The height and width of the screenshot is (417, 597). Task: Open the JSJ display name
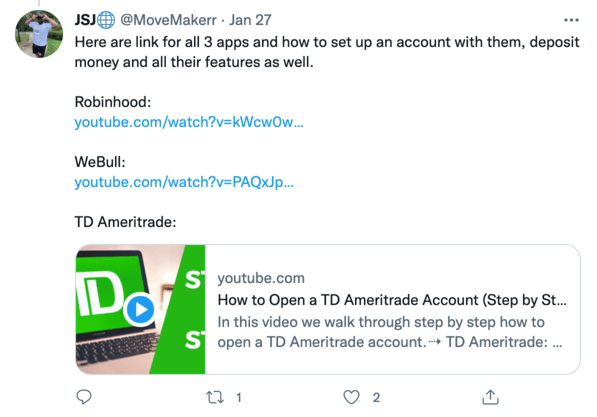point(85,20)
